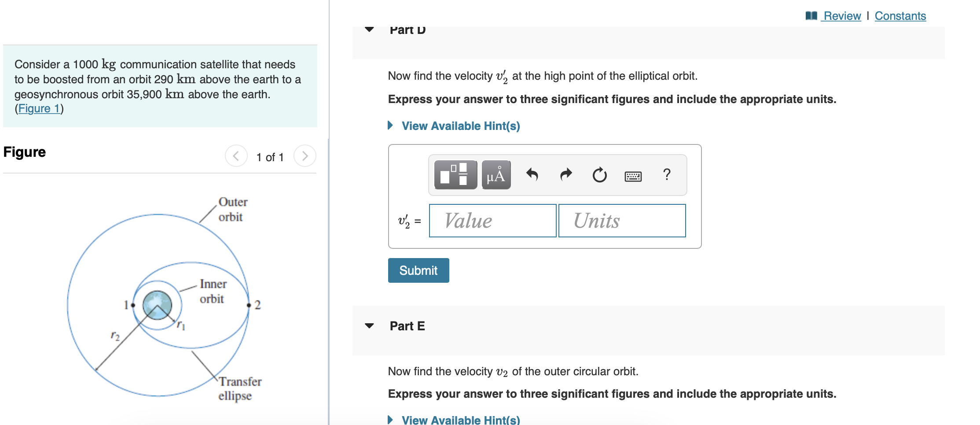Click the Value input field
Image resolution: width=980 pixels, height=425 pixels.
(492, 221)
